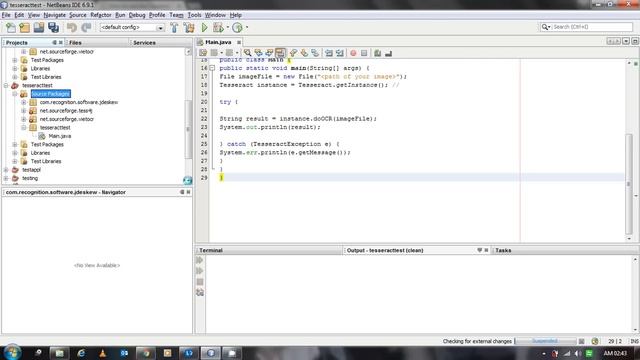
Task: Select Main.java in the Projects tree
Action: [x=60, y=136]
